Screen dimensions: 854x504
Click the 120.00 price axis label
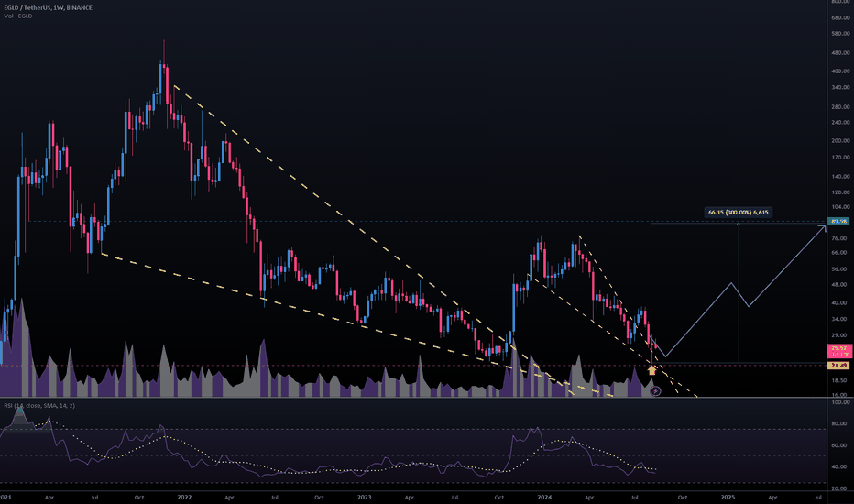(x=840, y=192)
